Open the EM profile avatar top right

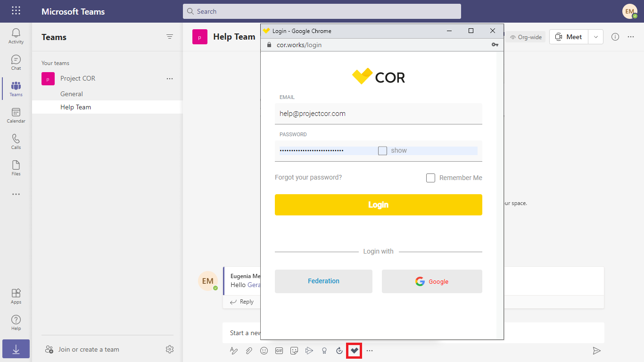[x=630, y=11]
